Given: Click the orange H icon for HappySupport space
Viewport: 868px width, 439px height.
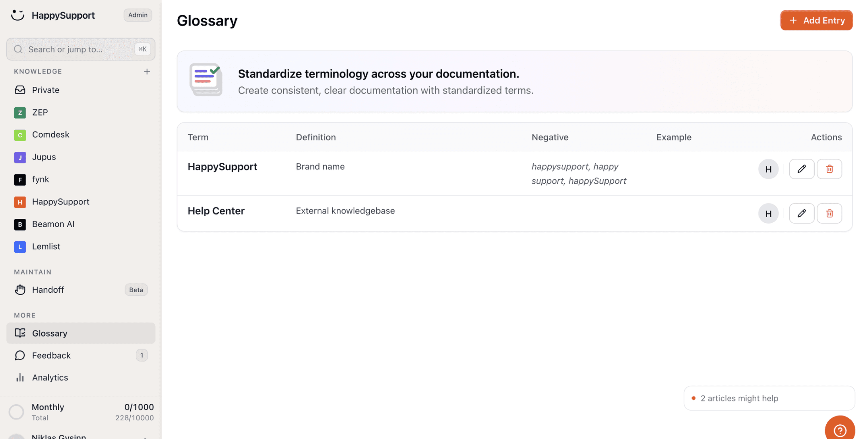Looking at the screenshot, I should click(20, 202).
